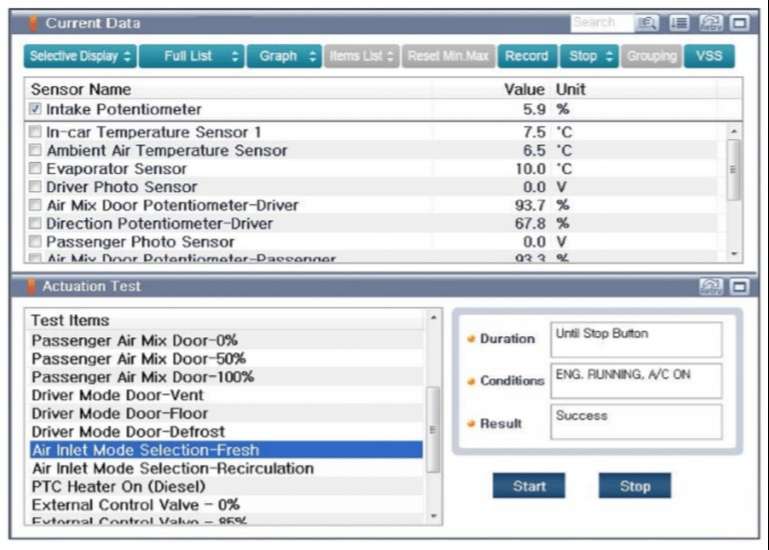The height and width of the screenshot is (550, 769).
Task: Click the Start actuation test button
Action: (x=529, y=486)
